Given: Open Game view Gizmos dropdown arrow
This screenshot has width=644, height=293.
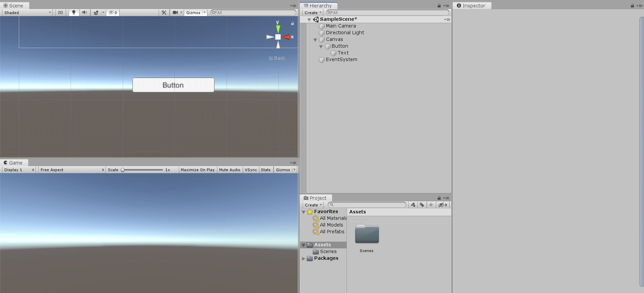Looking at the screenshot, I should click(294, 170).
